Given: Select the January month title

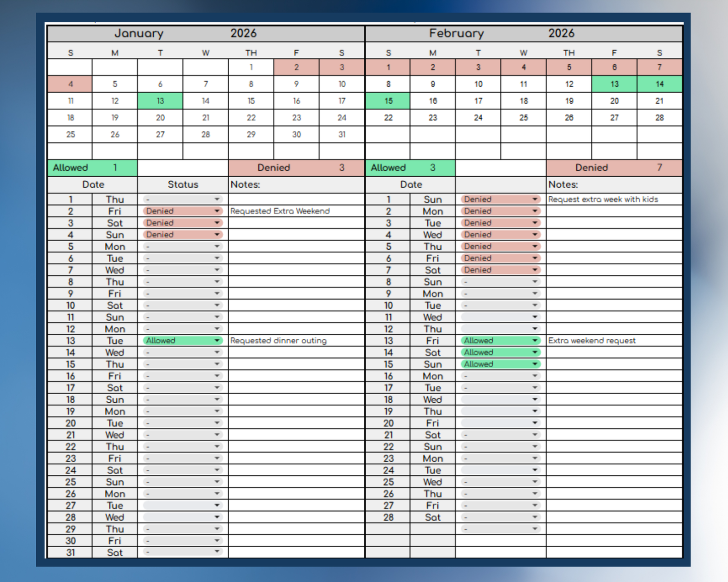Looking at the screenshot, I should pos(139,34).
